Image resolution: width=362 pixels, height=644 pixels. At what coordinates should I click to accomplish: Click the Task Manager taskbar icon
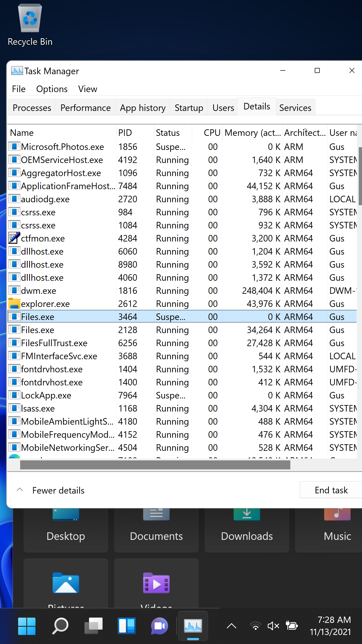(193, 626)
